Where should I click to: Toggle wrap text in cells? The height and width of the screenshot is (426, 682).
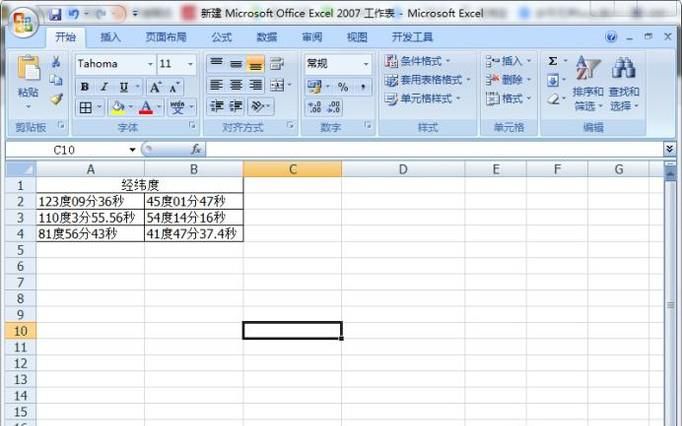pos(277,64)
